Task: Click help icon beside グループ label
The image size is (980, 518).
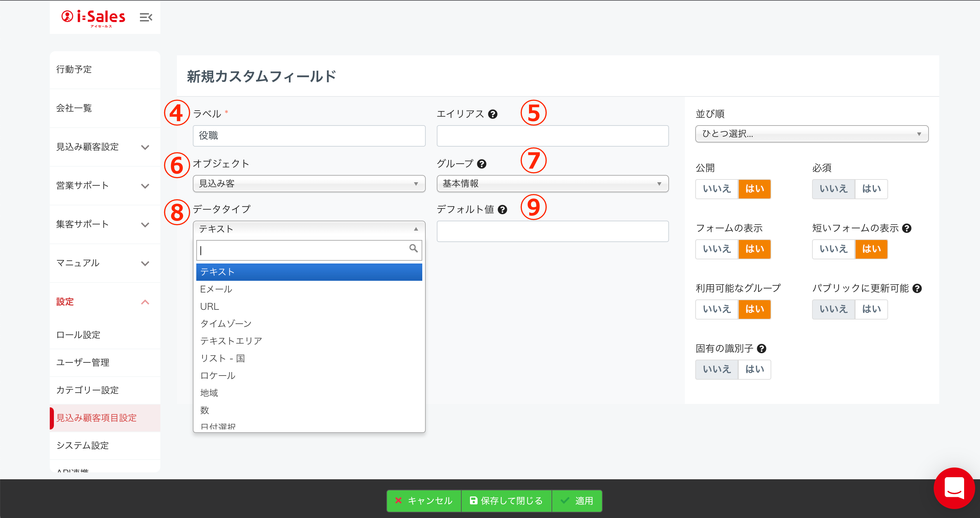Action: 482,164
